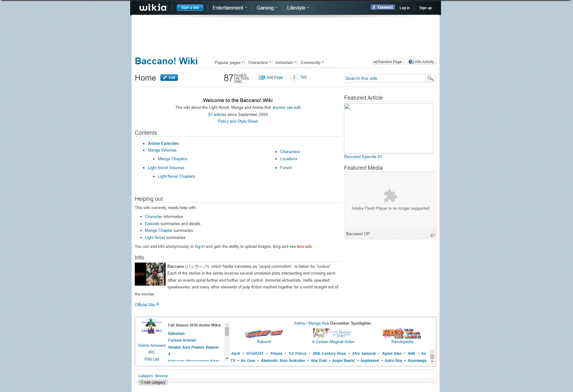The width and height of the screenshot is (573, 392).
Task: Click the Anime Manga Wiki logo
Action: (152, 327)
